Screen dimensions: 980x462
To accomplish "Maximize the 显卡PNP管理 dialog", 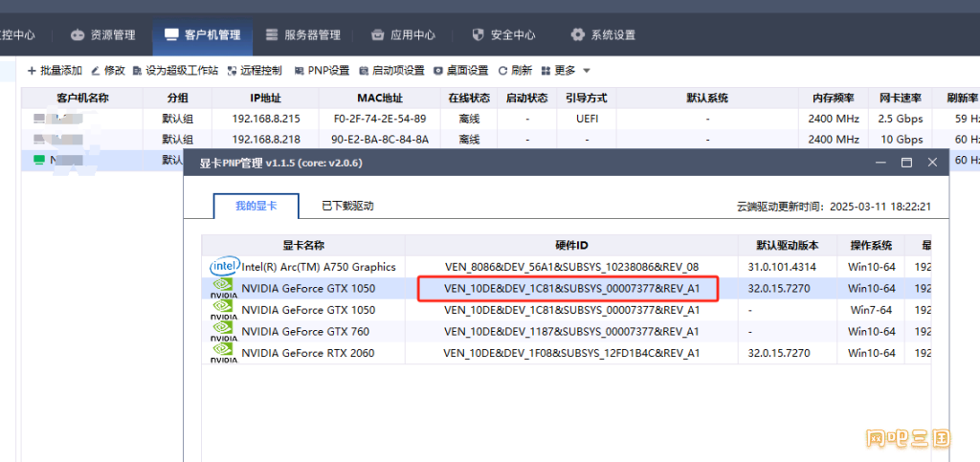I will coord(906,163).
